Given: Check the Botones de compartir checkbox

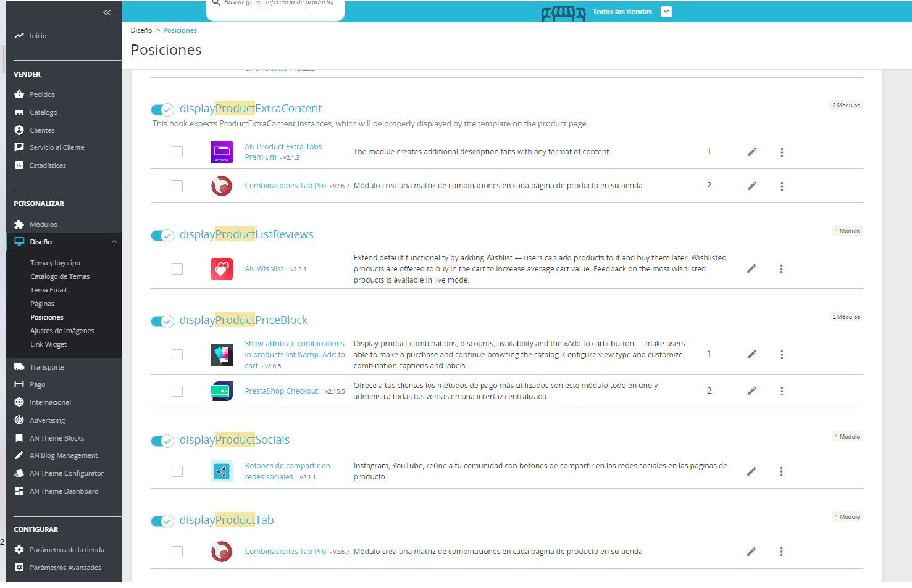Looking at the screenshot, I should tap(177, 471).
